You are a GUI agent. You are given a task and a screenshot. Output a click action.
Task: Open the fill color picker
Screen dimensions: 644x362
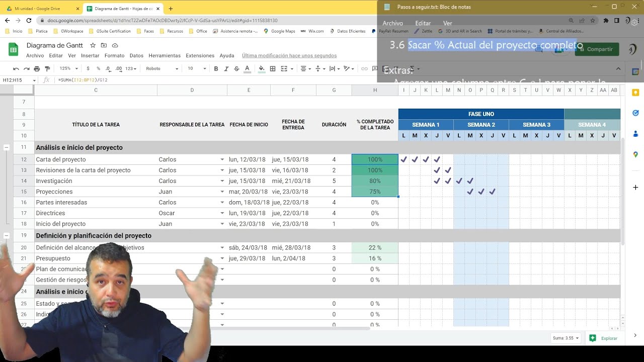pyautogui.click(x=261, y=69)
